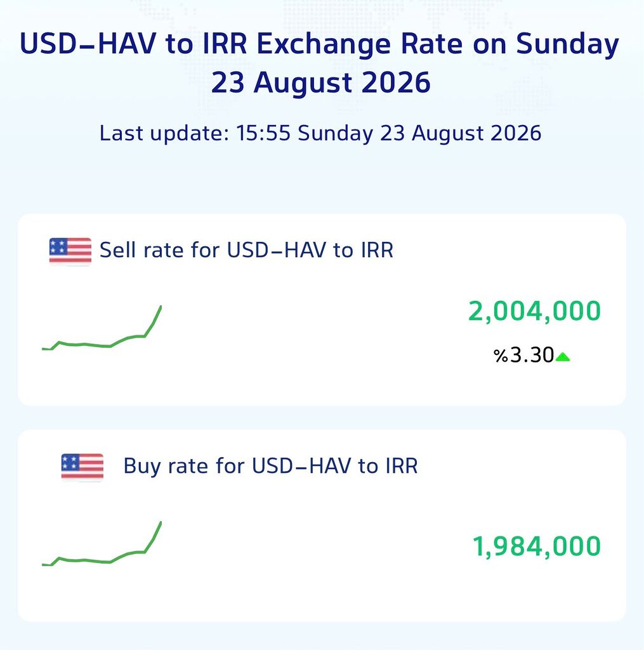Click the 23 August 2026 title date line
Screen dimensions: 644x650
[321, 83]
